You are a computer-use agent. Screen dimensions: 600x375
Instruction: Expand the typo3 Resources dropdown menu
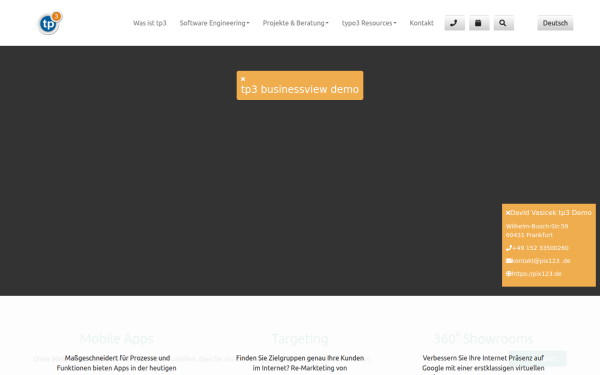369,23
